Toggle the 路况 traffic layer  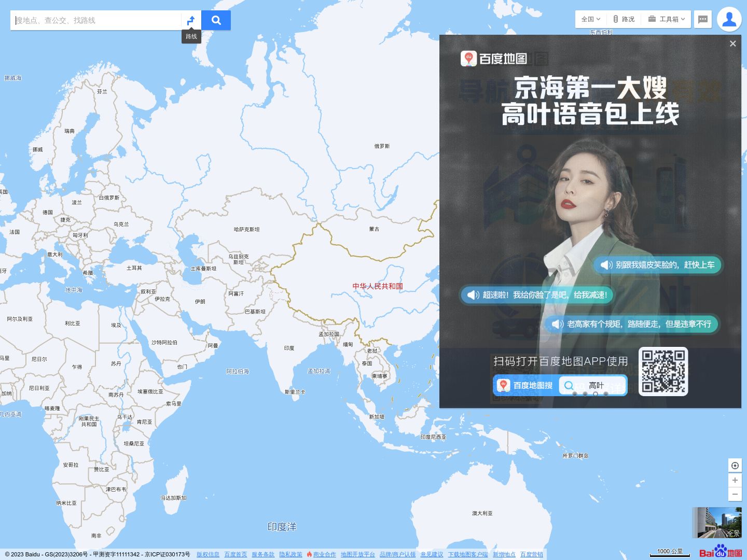click(x=624, y=19)
